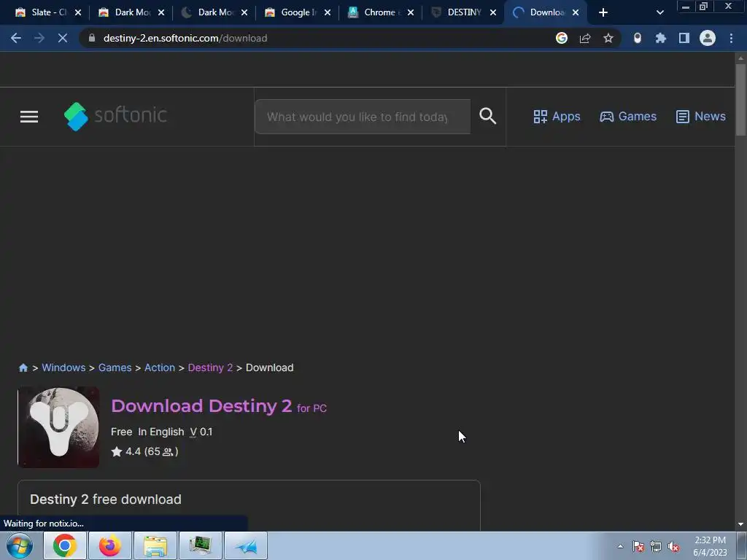The image size is (747, 560).
Task: Click the lock icon in the address bar
Action: [92, 38]
